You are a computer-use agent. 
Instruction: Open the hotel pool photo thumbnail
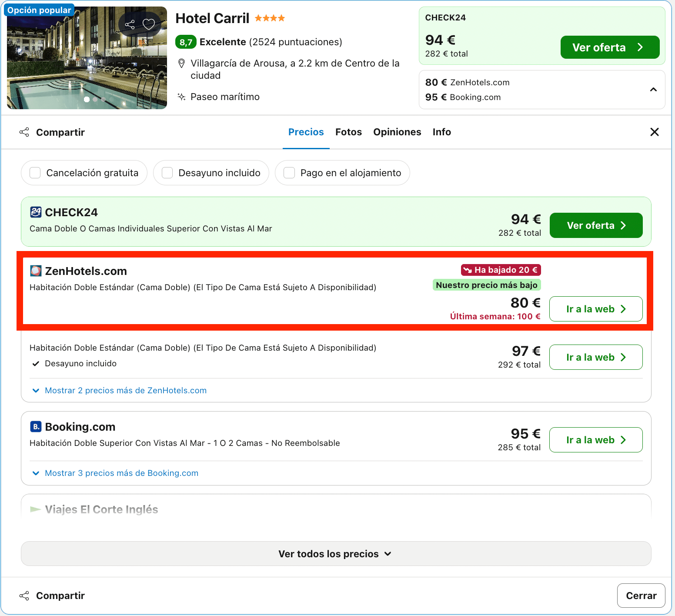[x=87, y=58]
